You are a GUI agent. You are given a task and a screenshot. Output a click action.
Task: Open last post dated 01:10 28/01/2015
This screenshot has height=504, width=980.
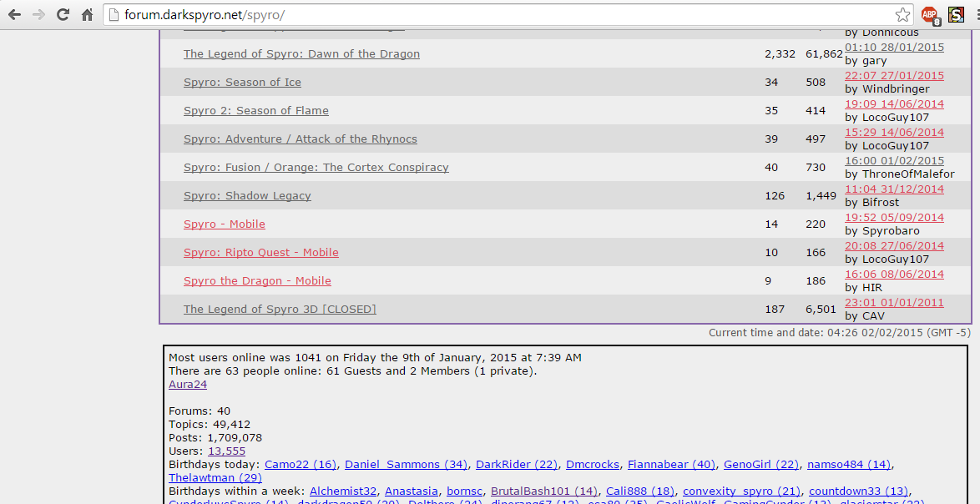[x=894, y=48]
